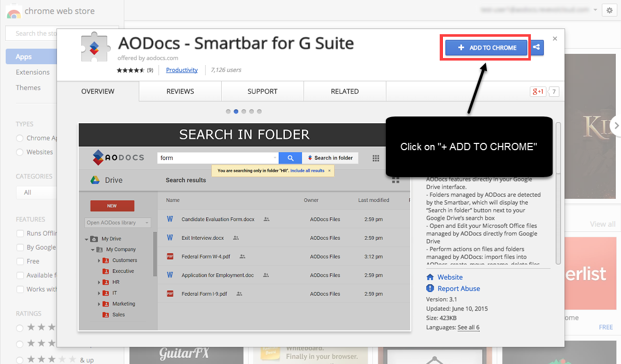Viewport: 621px width, 364px height.
Task: Collapse the My Company folder node
Action: [x=93, y=250]
